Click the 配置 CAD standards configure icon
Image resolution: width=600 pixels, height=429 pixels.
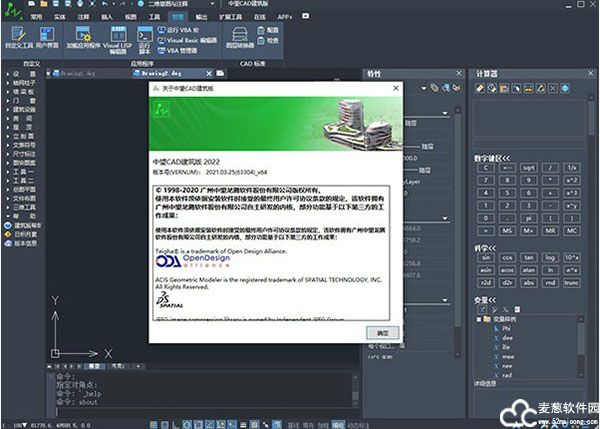pyautogui.click(x=268, y=30)
